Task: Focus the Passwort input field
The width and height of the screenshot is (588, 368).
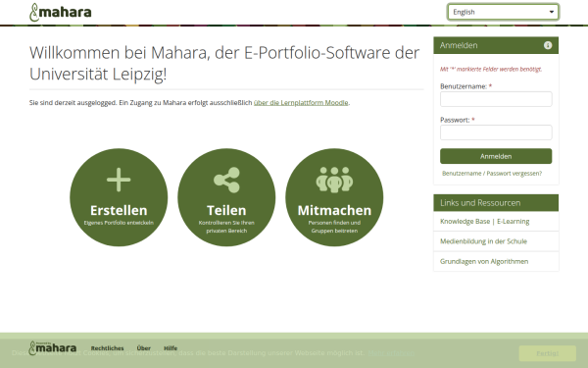Action: click(x=496, y=132)
